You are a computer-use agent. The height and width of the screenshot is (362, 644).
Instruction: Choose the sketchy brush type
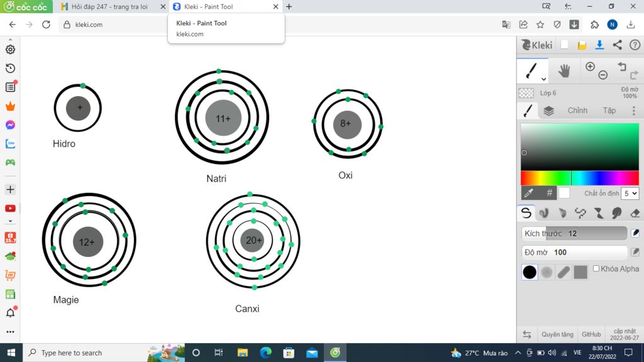pyautogui.click(x=562, y=212)
